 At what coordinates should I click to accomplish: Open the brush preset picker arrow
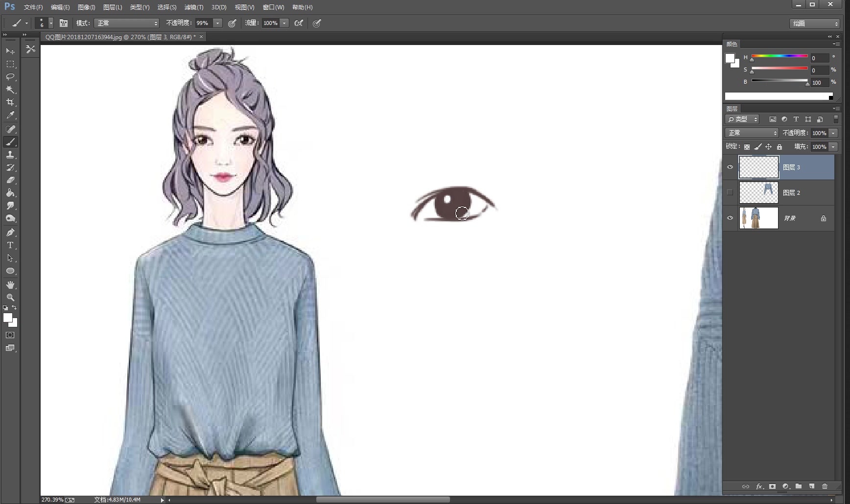51,23
